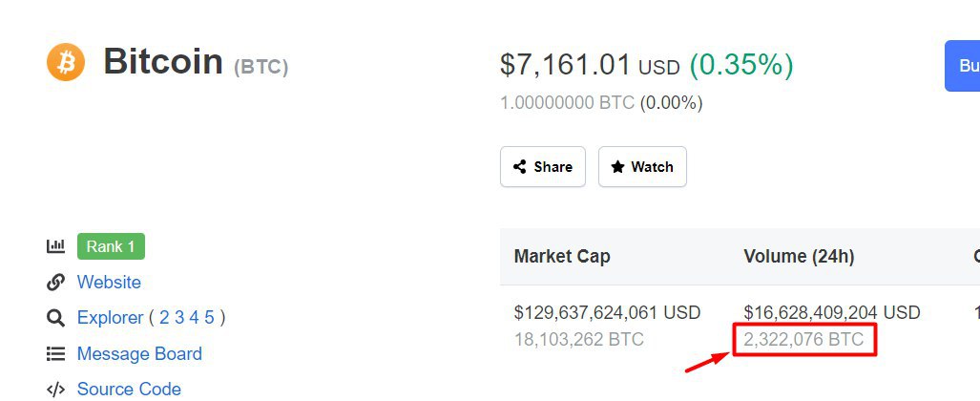
Task: Open Explorer alternative link 2
Action: point(164,318)
